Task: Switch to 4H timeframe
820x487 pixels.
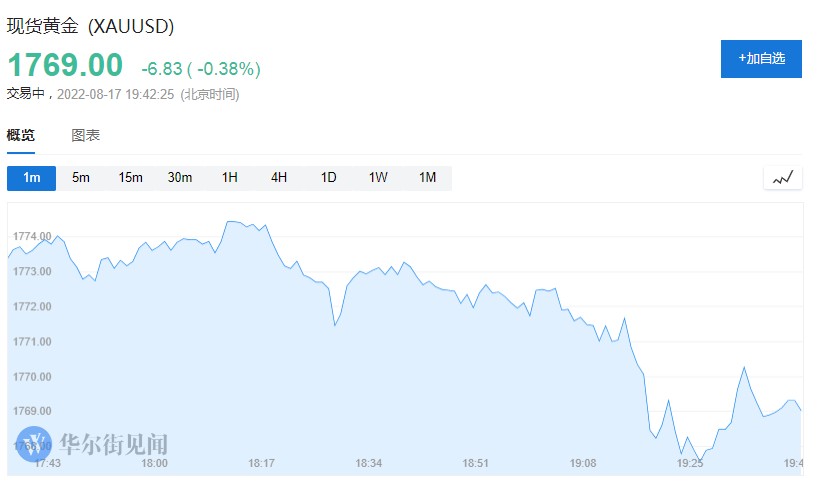Action: [x=279, y=178]
